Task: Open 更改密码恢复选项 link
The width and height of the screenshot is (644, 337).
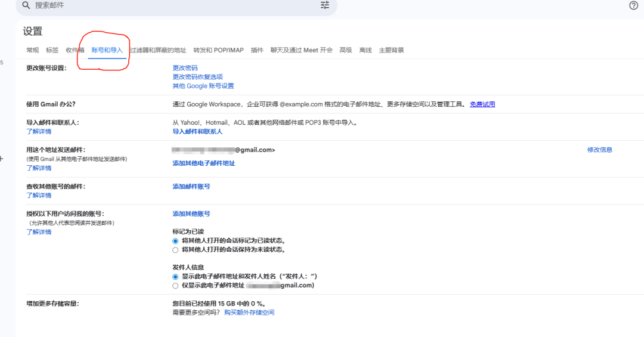Action: tap(197, 77)
